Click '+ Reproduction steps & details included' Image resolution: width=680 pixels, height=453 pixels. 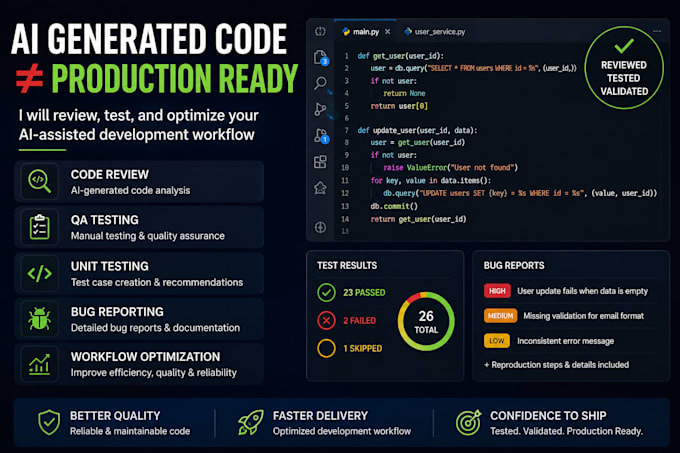556,365
